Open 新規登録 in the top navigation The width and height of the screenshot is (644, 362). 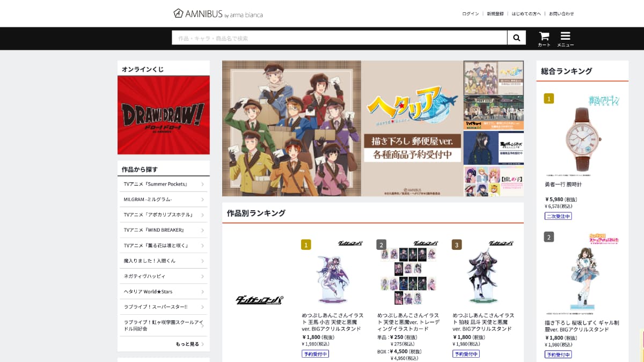[x=495, y=14]
